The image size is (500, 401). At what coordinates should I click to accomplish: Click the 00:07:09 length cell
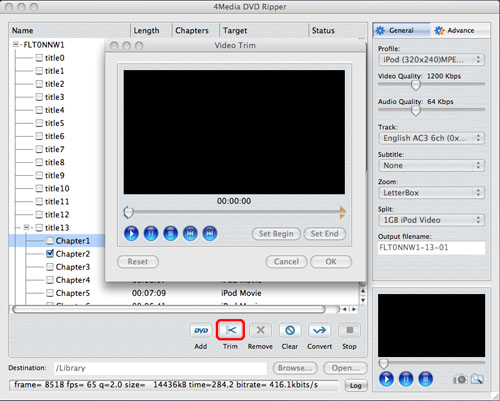[x=149, y=293]
